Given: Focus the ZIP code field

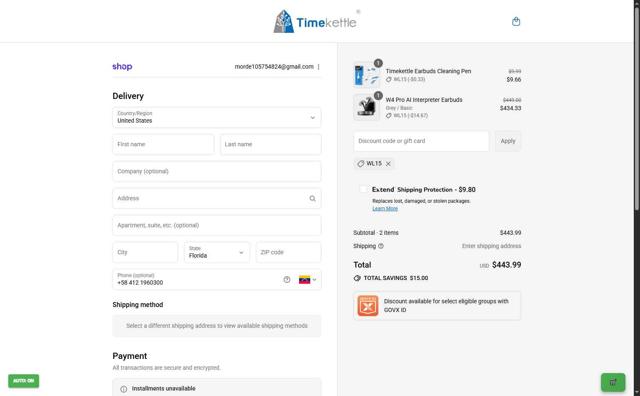Looking at the screenshot, I should [289, 252].
